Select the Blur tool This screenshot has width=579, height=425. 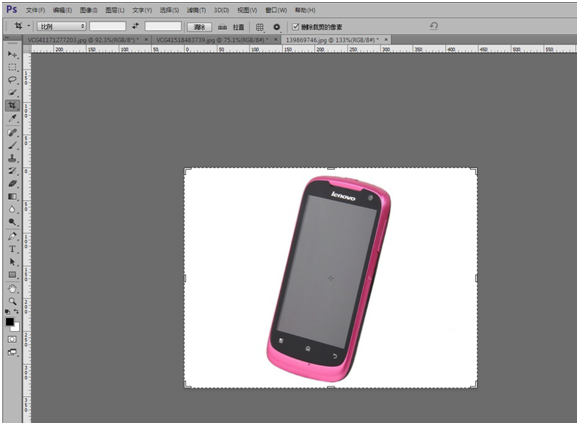[13, 209]
